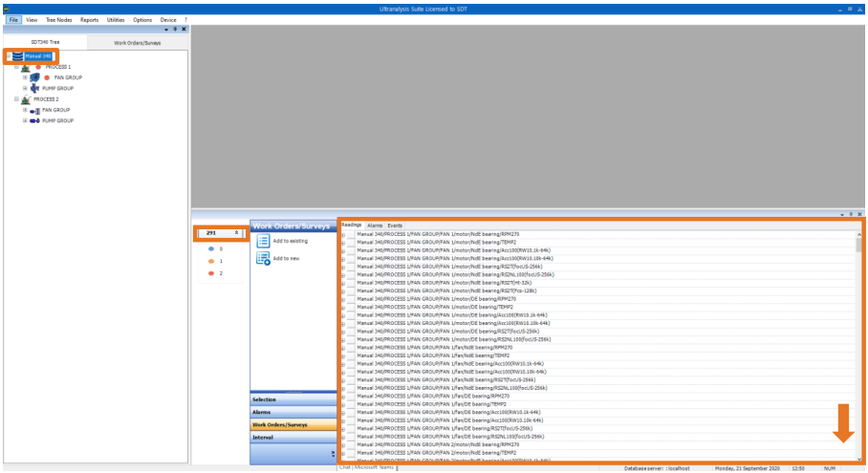Click the Add to existing icon
The width and height of the screenshot is (868, 473).
coord(263,241)
